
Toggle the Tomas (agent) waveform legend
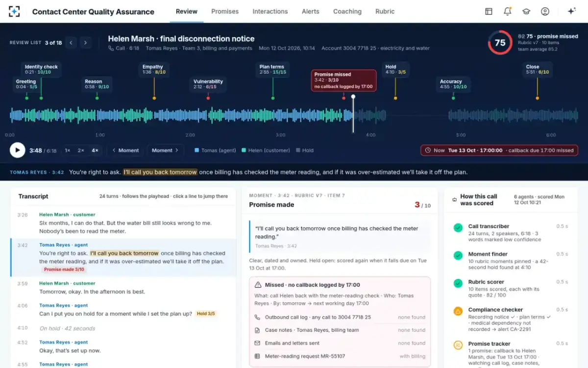pyautogui.click(x=215, y=150)
